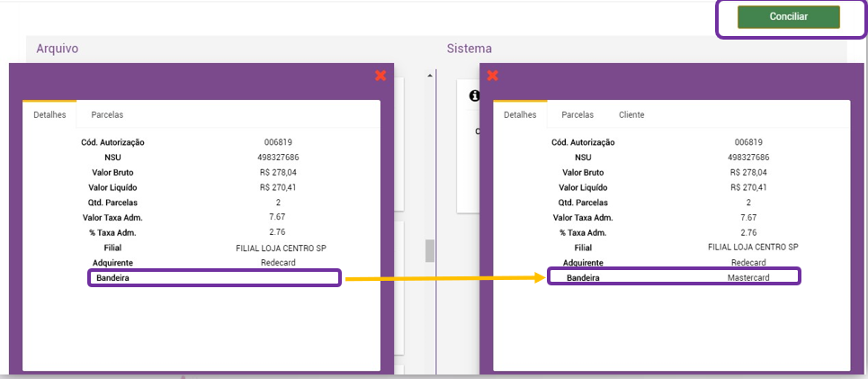The height and width of the screenshot is (379, 868).
Task: Select Detalhes tab in Arquivo popup
Action: 49,115
